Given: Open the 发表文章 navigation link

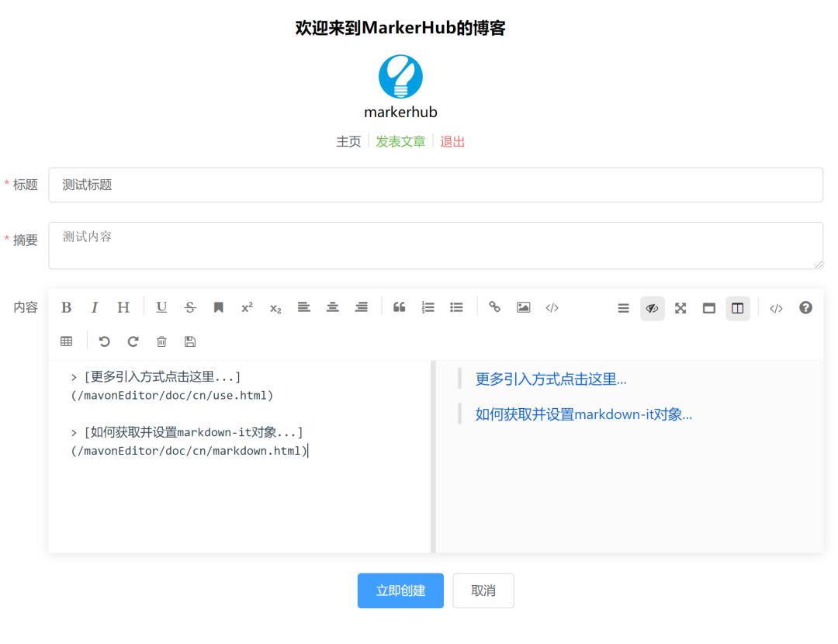Looking at the screenshot, I should (x=400, y=142).
